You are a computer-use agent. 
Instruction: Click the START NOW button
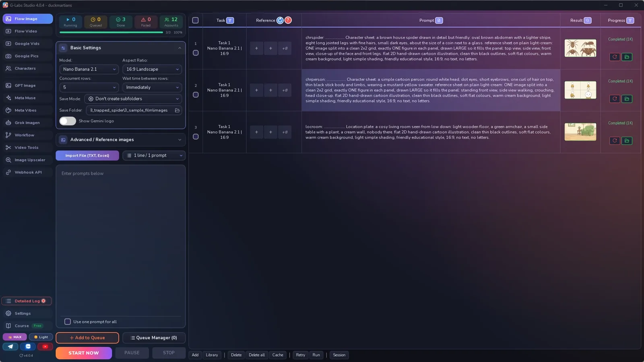pyautogui.click(x=84, y=353)
